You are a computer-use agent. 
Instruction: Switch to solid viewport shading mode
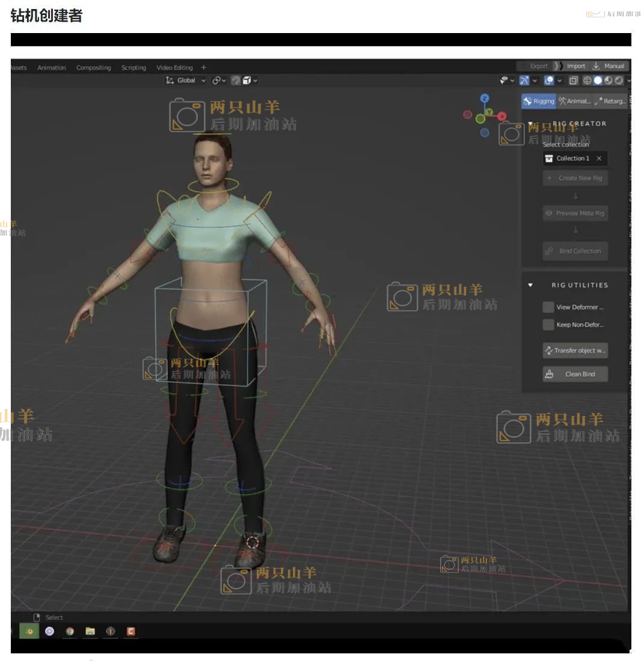[x=598, y=81]
